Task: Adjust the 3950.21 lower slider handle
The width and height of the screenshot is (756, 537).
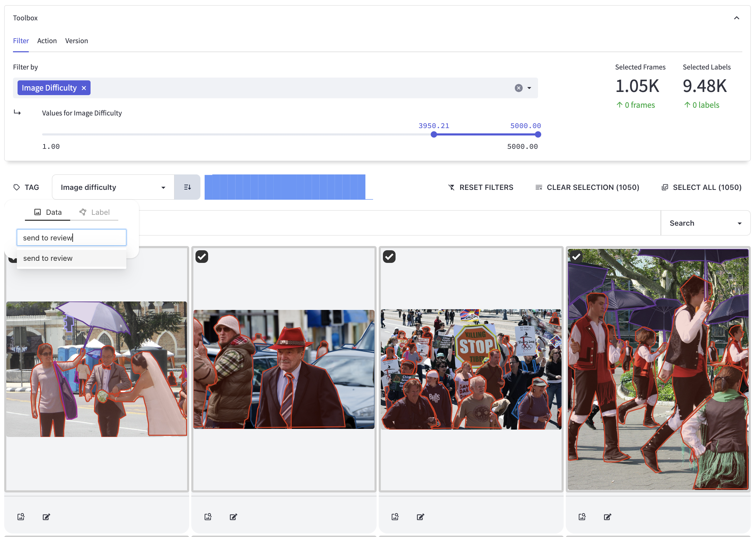Action: 434,134
